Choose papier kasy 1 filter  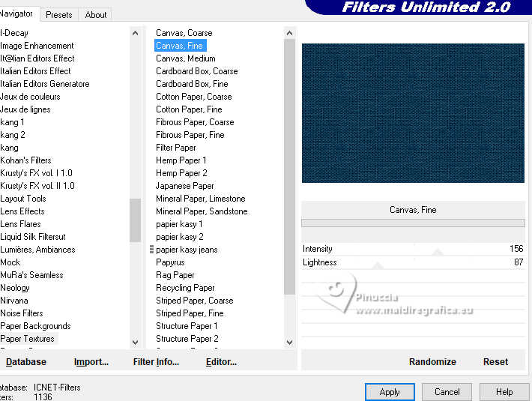pos(179,224)
